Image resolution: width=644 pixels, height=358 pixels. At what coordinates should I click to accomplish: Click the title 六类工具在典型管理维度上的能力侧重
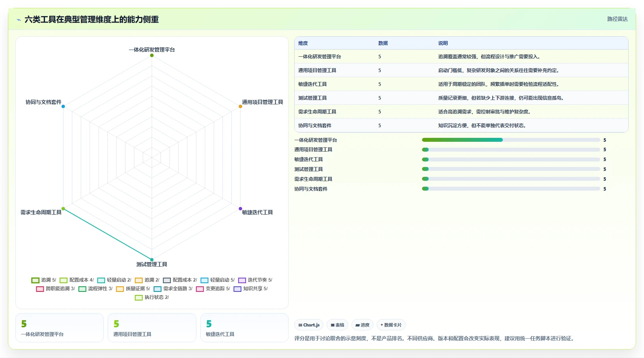pyautogui.click(x=91, y=19)
